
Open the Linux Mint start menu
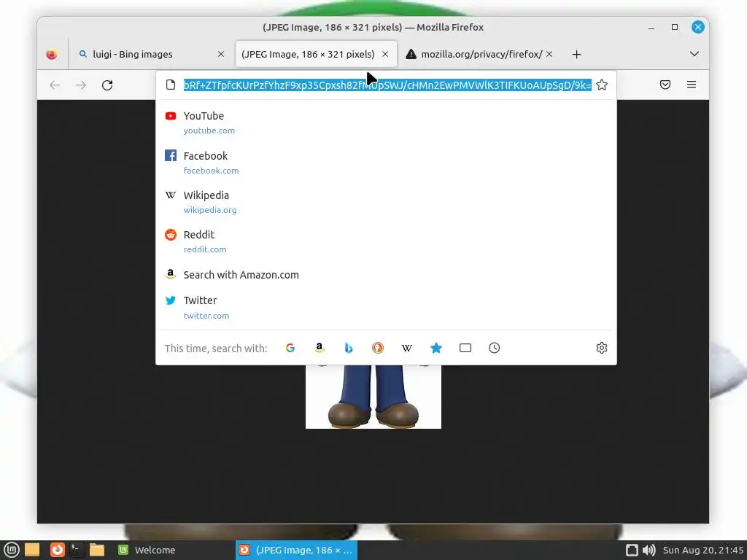click(x=11, y=550)
